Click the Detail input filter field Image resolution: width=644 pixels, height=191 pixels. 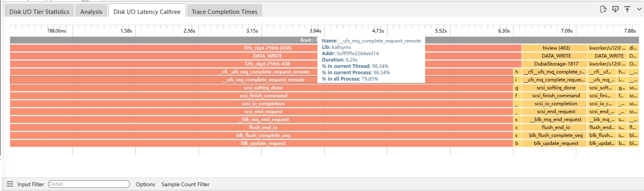click(x=89, y=184)
